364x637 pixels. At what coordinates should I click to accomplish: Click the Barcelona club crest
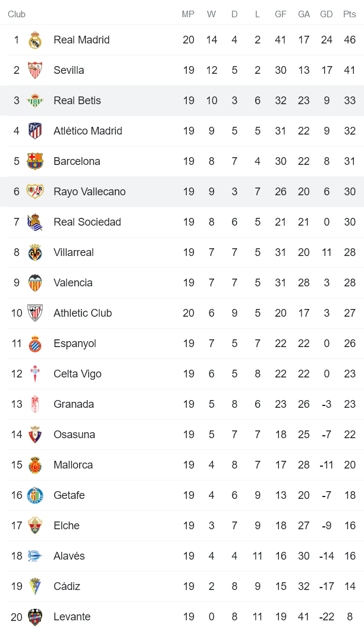tap(35, 161)
